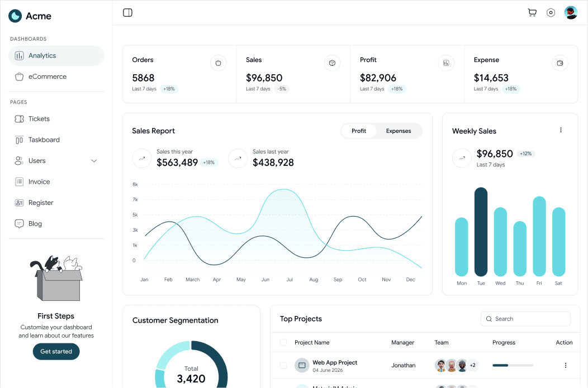Click the Mon bar in Weekly Sales
This screenshot has height=388, width=588.
click(x=461, y=247)
